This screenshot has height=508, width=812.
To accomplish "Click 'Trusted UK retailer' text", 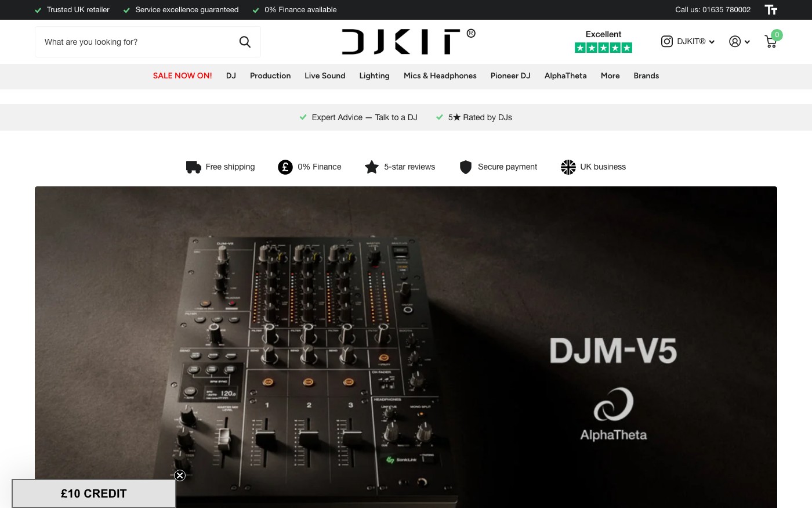I will click(x=78, y=9).
